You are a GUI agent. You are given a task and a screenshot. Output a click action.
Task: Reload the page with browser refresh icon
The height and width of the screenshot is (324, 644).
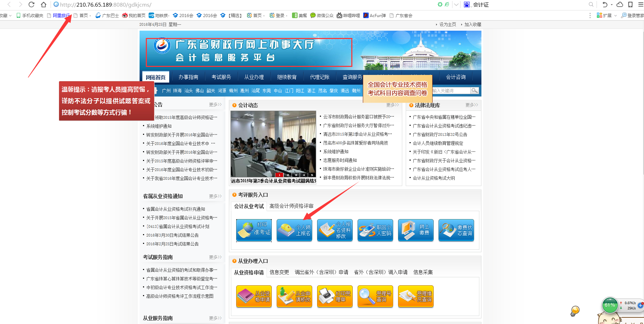[x=31, y=5]
